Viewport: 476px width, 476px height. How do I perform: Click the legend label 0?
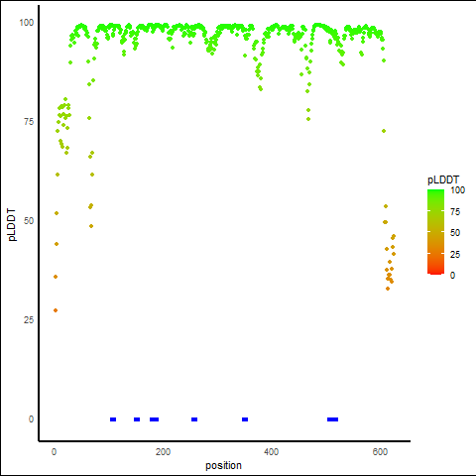tap(452, 276)
